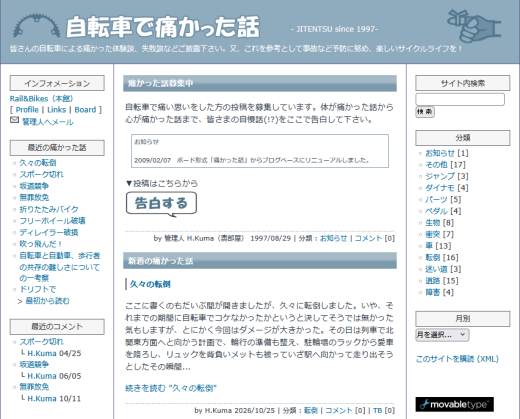Click the 検索 search button

425,112
